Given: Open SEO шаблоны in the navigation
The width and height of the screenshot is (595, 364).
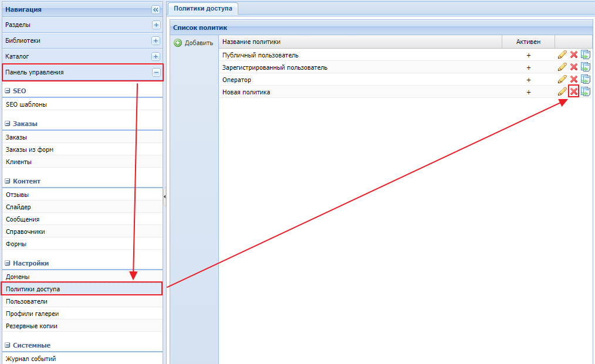Looking at the screenshot, I should [26, 104].
